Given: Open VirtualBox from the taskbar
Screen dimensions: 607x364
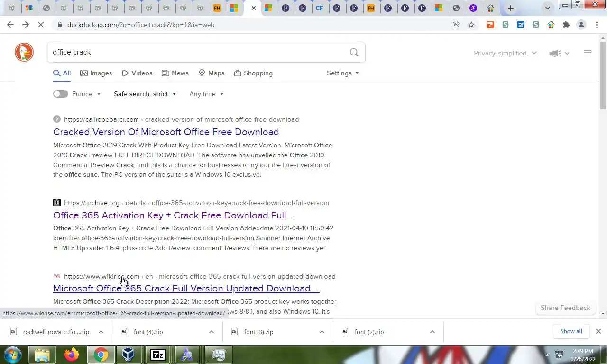Looking at the screenshot, I should [x=129, y=355].
